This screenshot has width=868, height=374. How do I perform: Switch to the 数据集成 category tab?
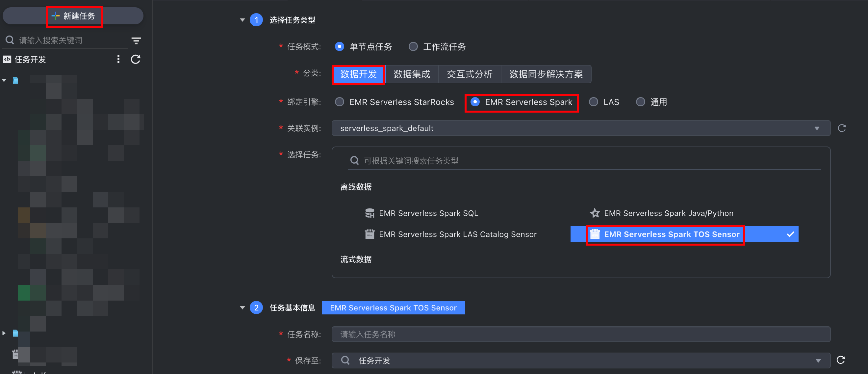411,74
